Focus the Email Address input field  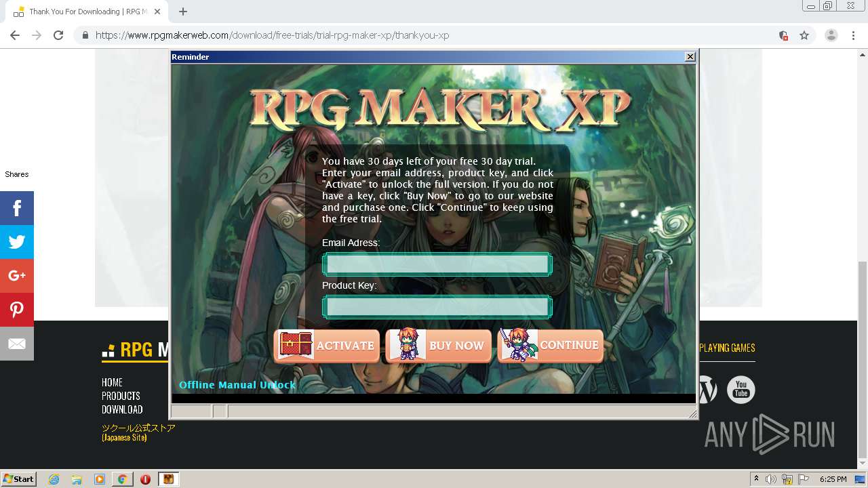437,264
